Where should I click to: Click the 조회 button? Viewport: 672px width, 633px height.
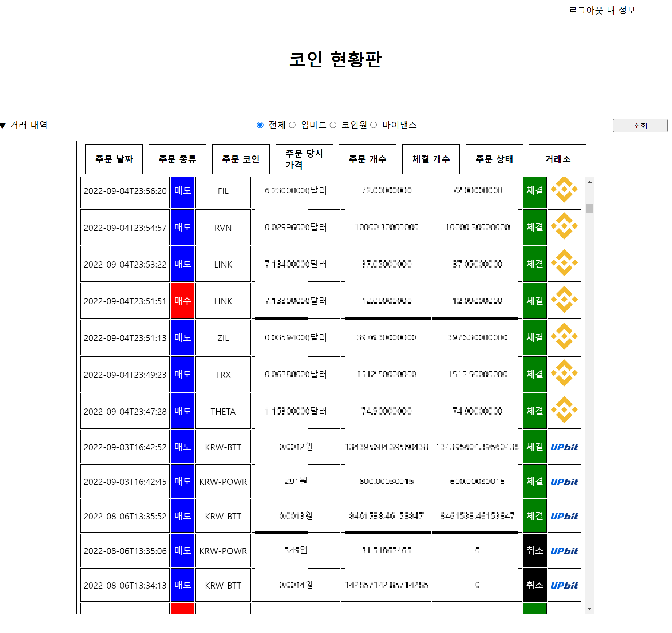[640, 126]
